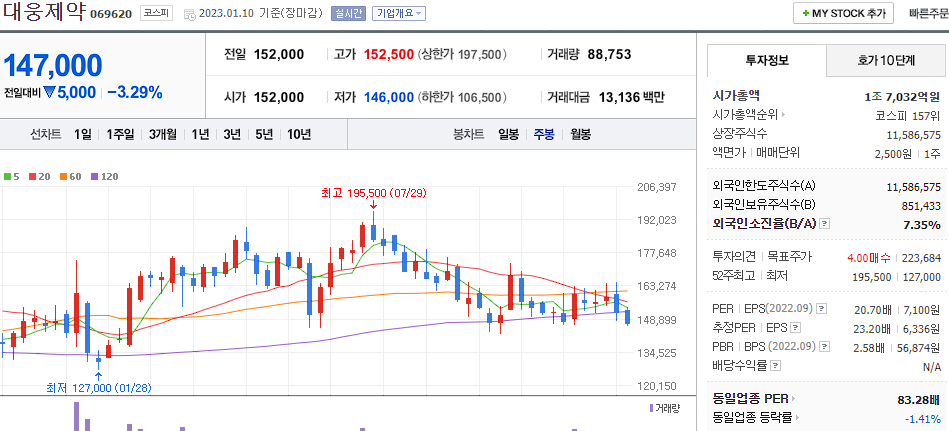Click the 시가총액 value 1조 7,032억원
The image size is (949, 431).
[x=902, y=96]
